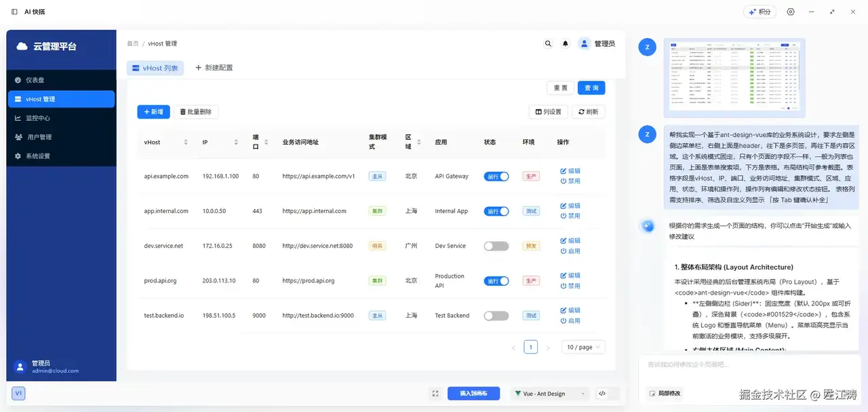The image size is (868, 412).
Task: Turn on the test.backend.io status switch
Action: click(496, 316)
